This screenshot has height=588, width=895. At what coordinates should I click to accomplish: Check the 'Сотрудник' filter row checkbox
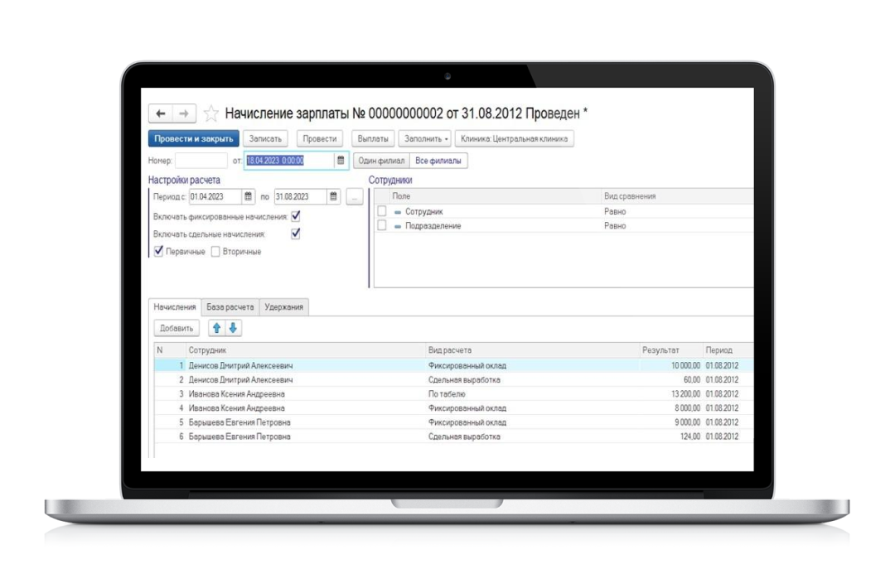click(382, 212)
